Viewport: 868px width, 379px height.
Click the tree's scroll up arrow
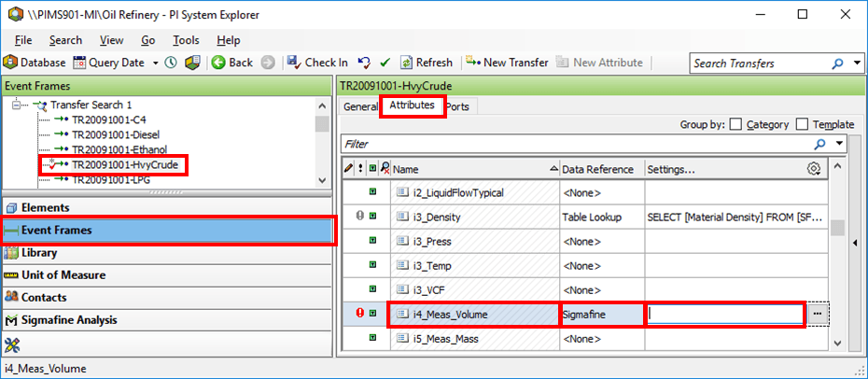322,105
